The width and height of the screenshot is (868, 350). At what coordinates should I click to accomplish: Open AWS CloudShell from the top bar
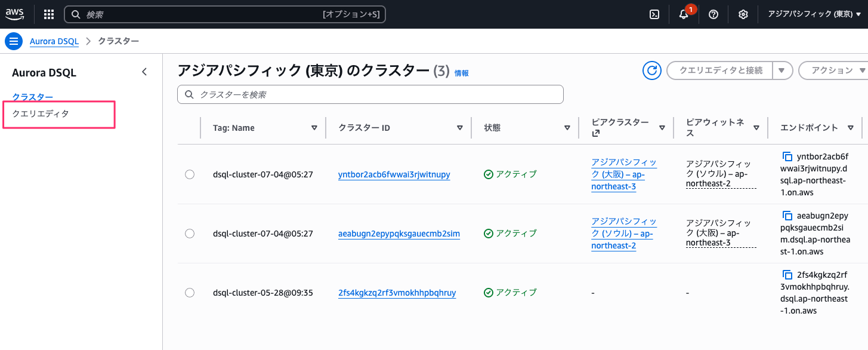[654, 14]
